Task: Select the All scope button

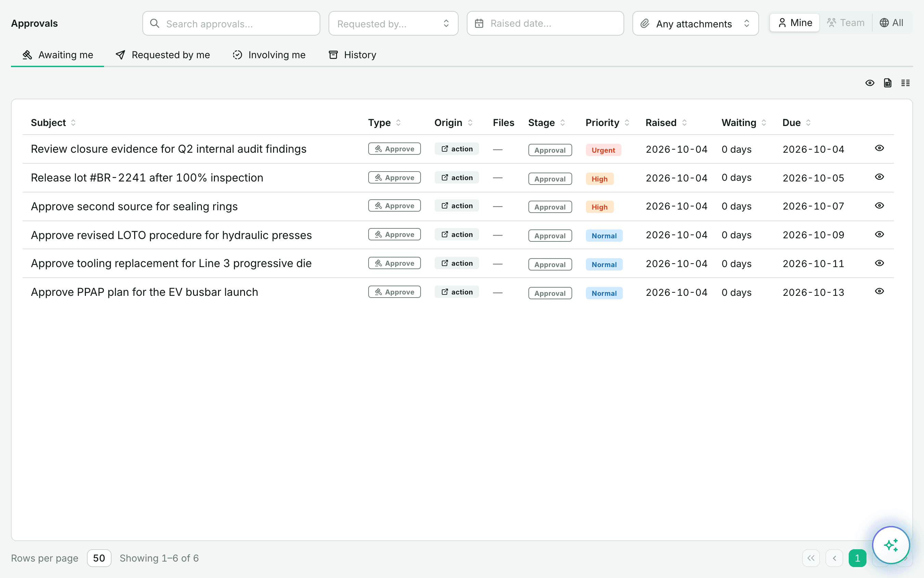Action: click(892, 23)
